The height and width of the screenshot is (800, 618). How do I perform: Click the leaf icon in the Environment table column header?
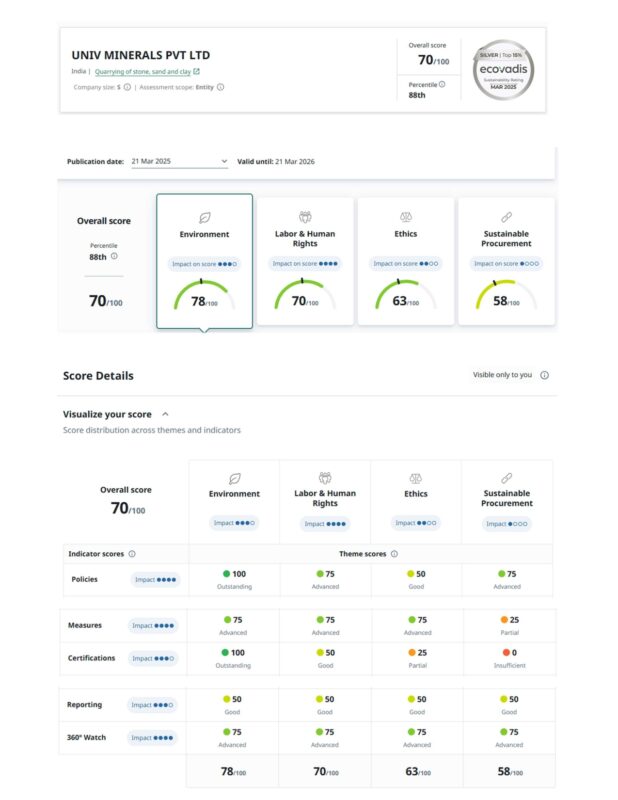point(234,479)
